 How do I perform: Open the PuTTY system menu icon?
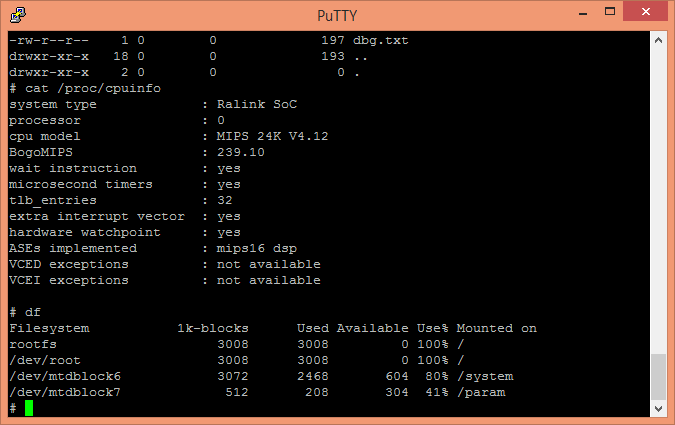[x=18, y=15]
